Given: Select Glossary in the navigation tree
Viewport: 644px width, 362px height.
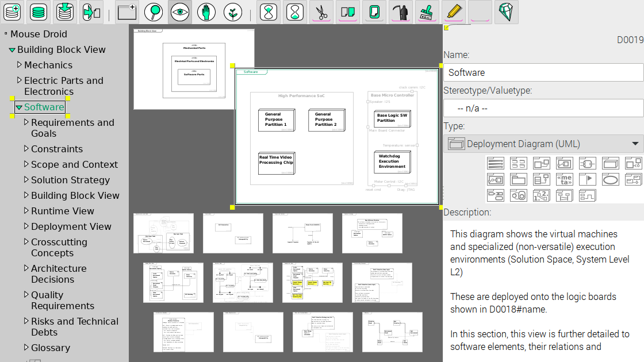Looking at the screenshot, I should click(50, 348).
